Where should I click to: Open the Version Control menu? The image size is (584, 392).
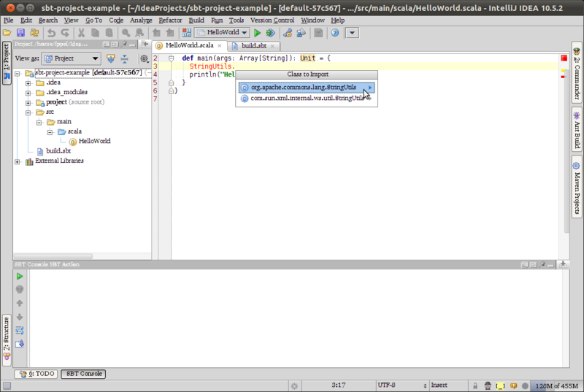click(x=272, y=20)
